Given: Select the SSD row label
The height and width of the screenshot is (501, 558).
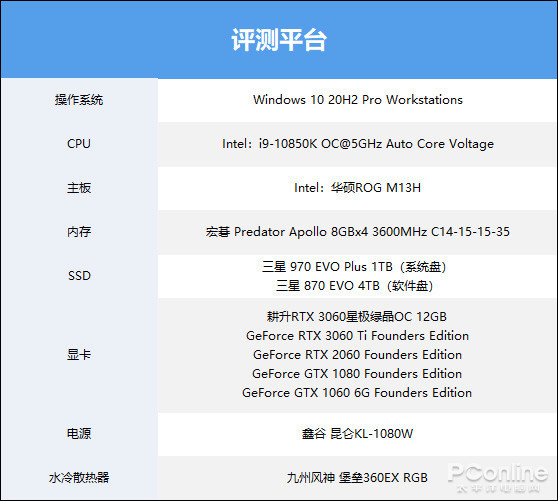Looking at the screenshot, I should pos(79,276).
